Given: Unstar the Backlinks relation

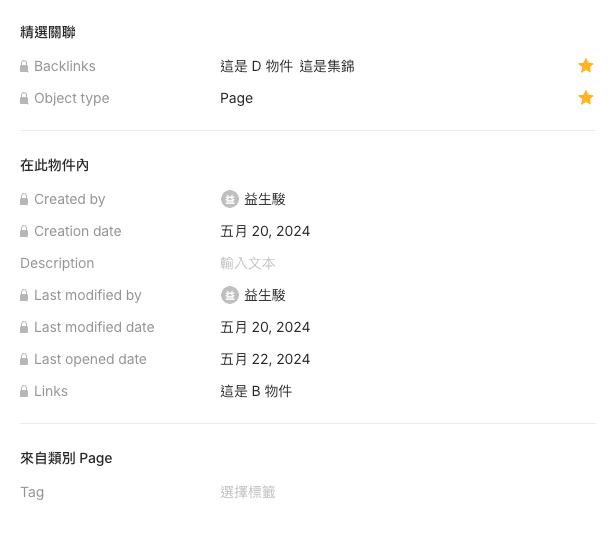Looking at the screenshot, I should 586,66.
